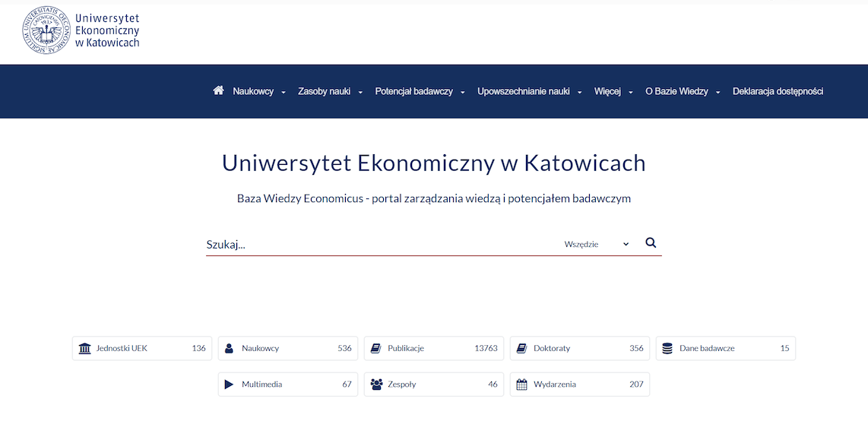The width and height of the screenshot is (868, 421).
Task: Click the main Uniwersytet Ekonomiczny w Katowicach heading
Action: pos(434,163)
